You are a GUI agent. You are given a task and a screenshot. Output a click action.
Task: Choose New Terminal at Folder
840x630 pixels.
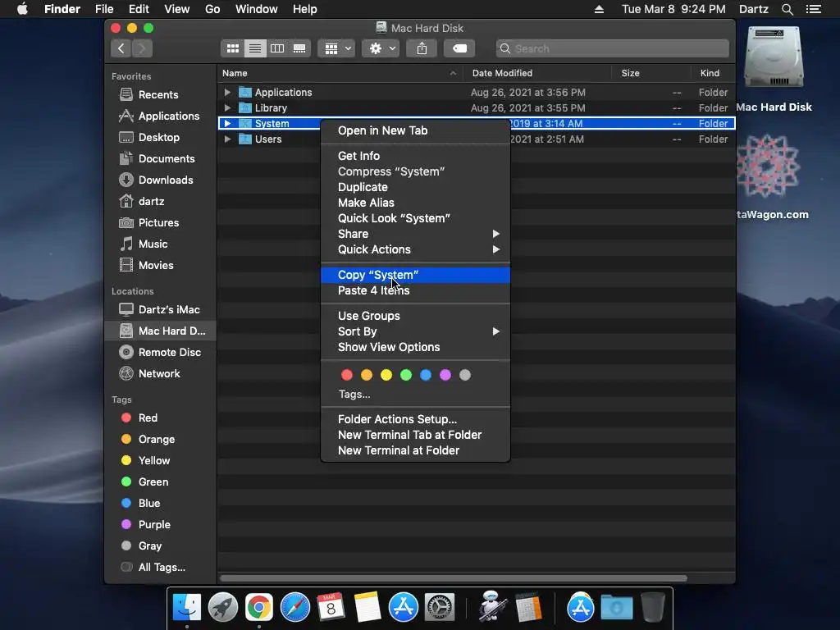[415, 450]
